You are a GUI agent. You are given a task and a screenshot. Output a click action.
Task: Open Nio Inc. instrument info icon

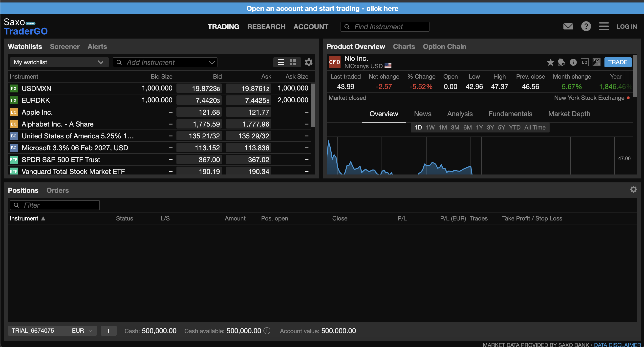[x=573, y=62]
